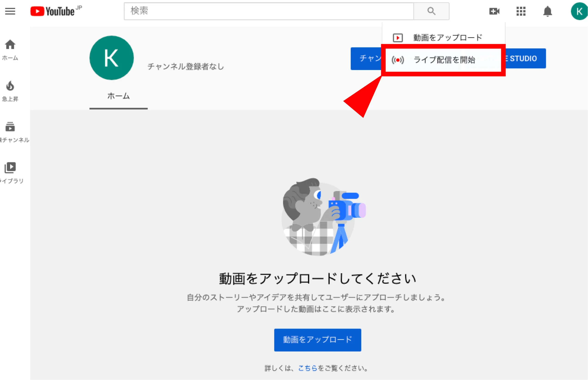Open the YouTube apps grid

pos(521,11)
